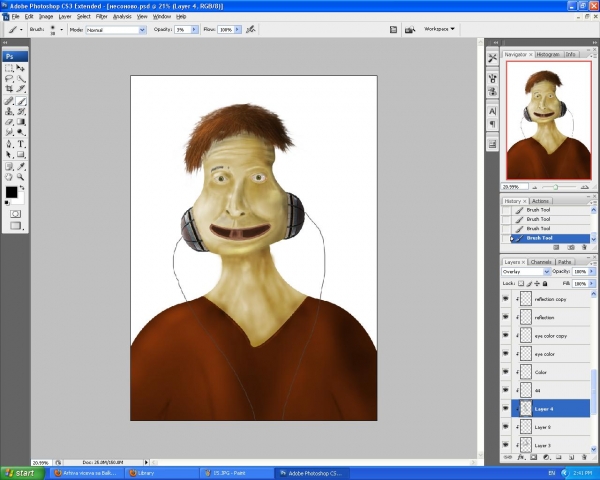Select the Dodge tool
The width and height of the screenshot is (600, 480).
coord(21,132)
